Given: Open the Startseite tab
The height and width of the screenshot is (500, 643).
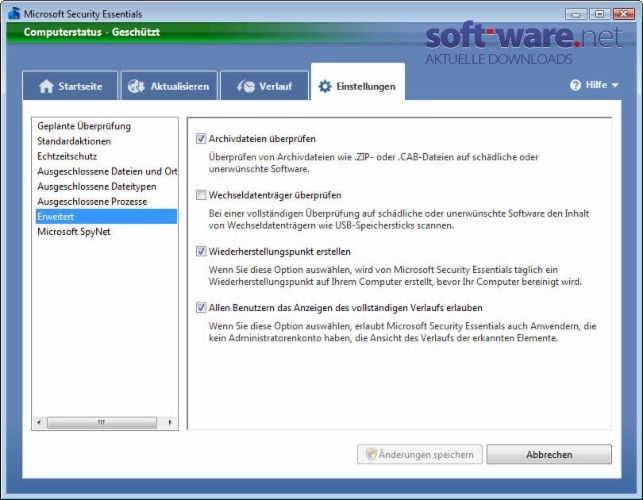Looking at the screenshot, I should (x=70, y=86).
